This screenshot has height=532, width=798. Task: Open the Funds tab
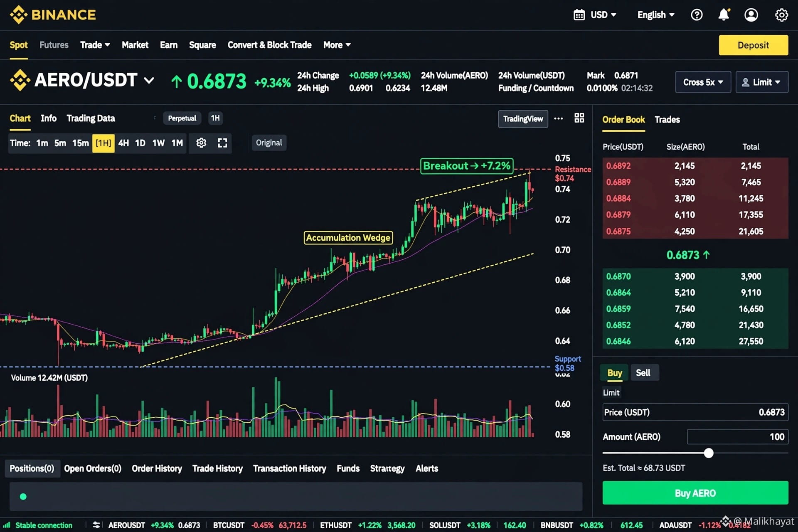348,468
